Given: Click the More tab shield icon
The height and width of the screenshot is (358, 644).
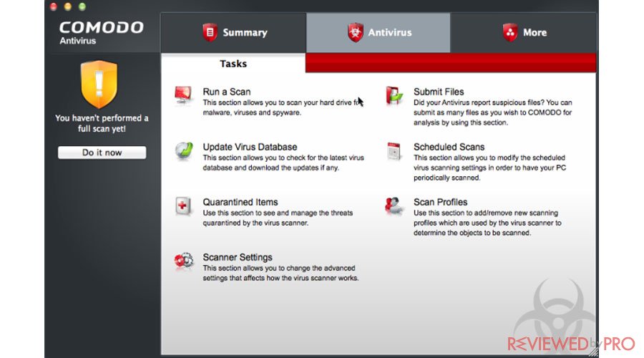Looking at the screenshot, I should (510, 32).
